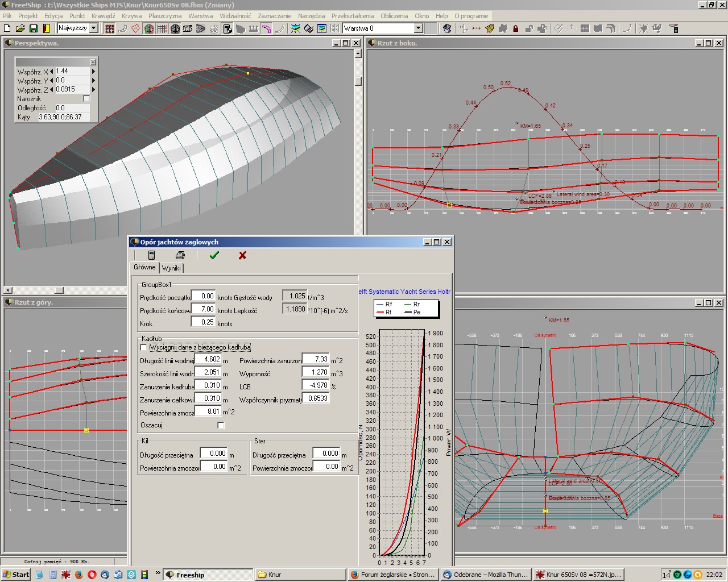Confirm dialog with the green checkmark
Viewport: 728px width, 582px height.
point(214,256)
